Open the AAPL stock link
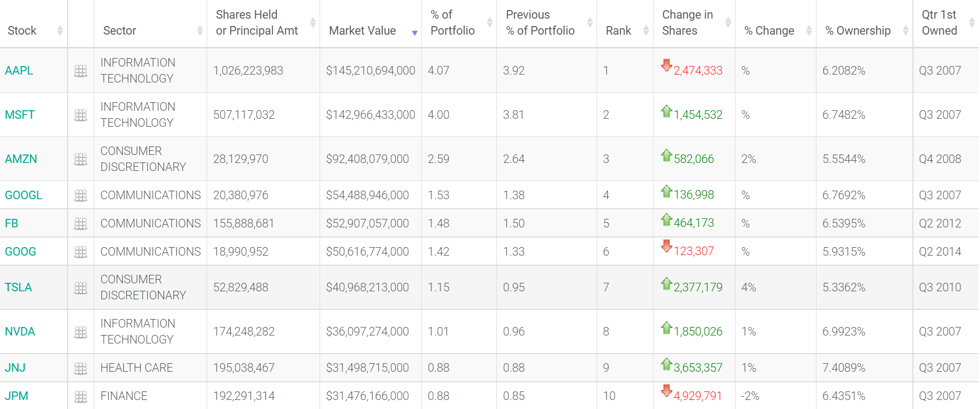Image resolution: width=980 pixels, height=409 pixels. tap(19, 71)
